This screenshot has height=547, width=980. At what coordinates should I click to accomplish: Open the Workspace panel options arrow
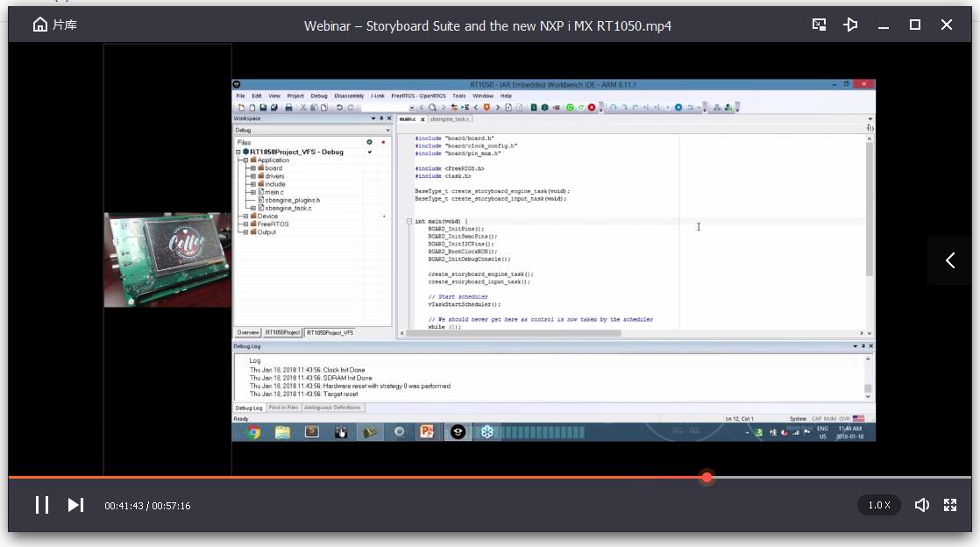[x=373, y=118]
